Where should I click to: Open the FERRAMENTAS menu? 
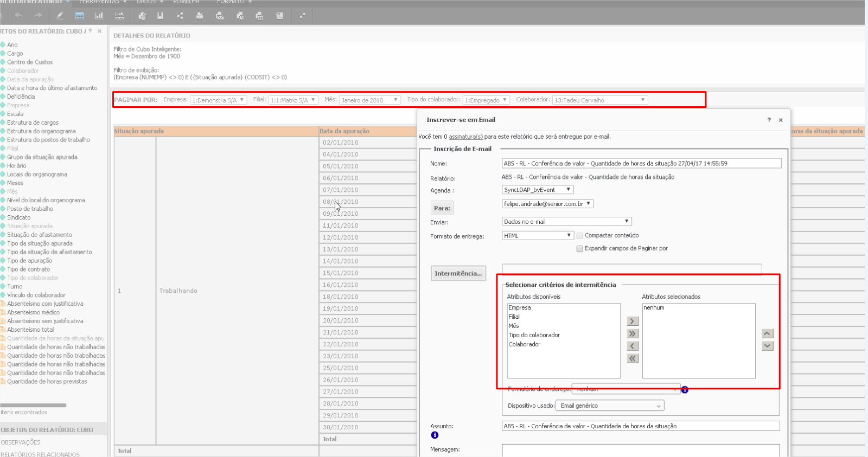(x=103, y=2)
